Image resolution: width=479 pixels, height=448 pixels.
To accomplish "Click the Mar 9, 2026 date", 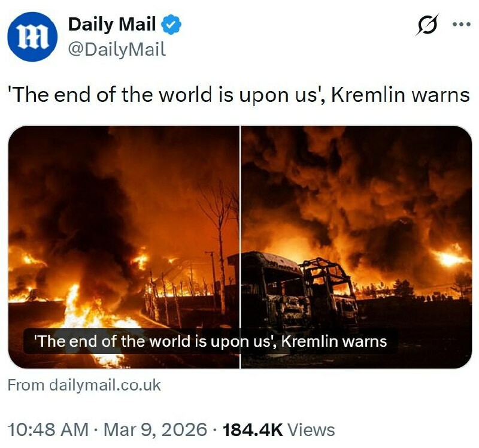I will click(x=155, y=429).
